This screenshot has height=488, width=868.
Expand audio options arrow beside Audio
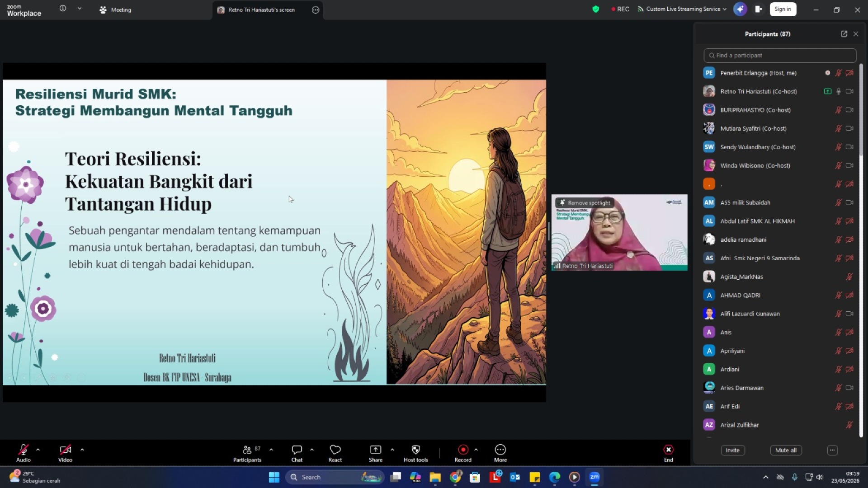(38, 450)
